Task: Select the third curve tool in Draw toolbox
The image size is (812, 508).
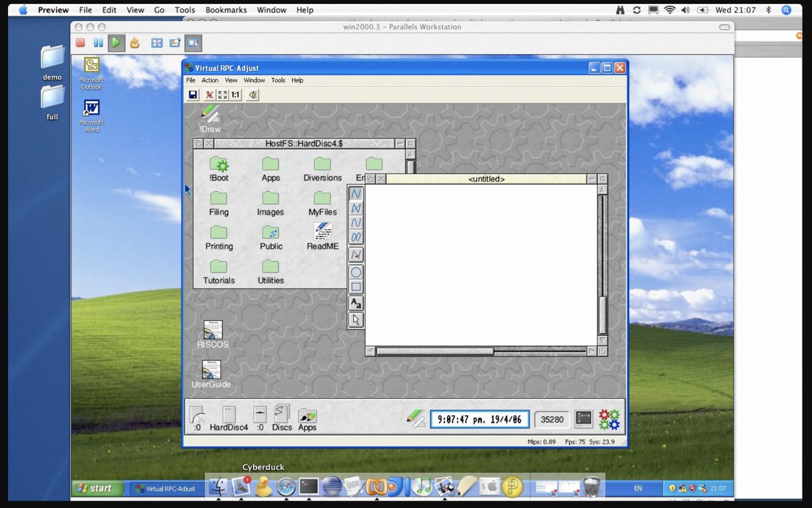Action: pyautogui.click(x=356, y=222)
